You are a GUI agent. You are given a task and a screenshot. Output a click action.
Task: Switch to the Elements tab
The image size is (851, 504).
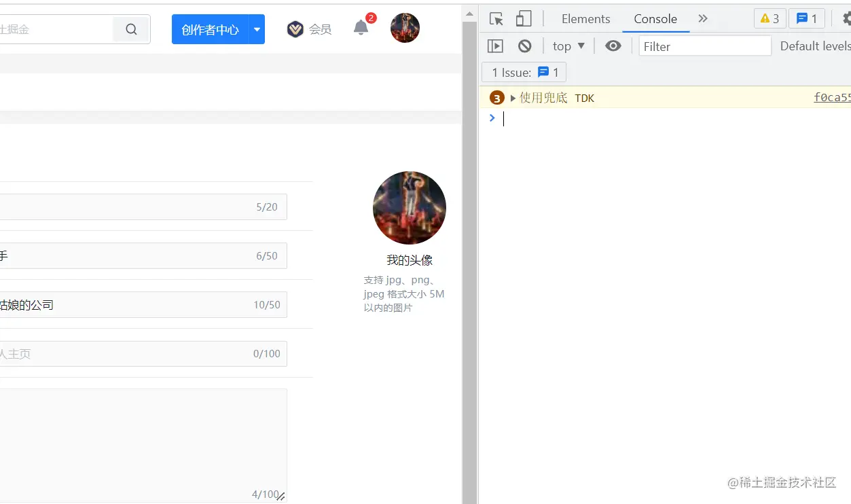click(x=585, y=19)
